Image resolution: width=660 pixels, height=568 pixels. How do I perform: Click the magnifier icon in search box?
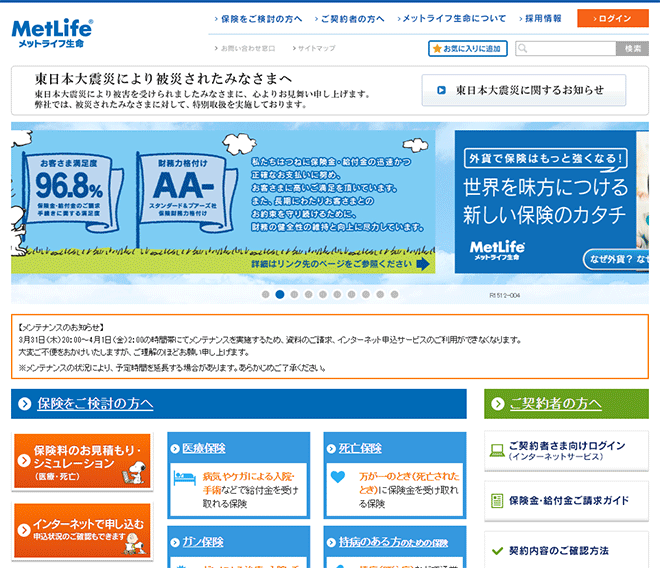tap(522, 48)
